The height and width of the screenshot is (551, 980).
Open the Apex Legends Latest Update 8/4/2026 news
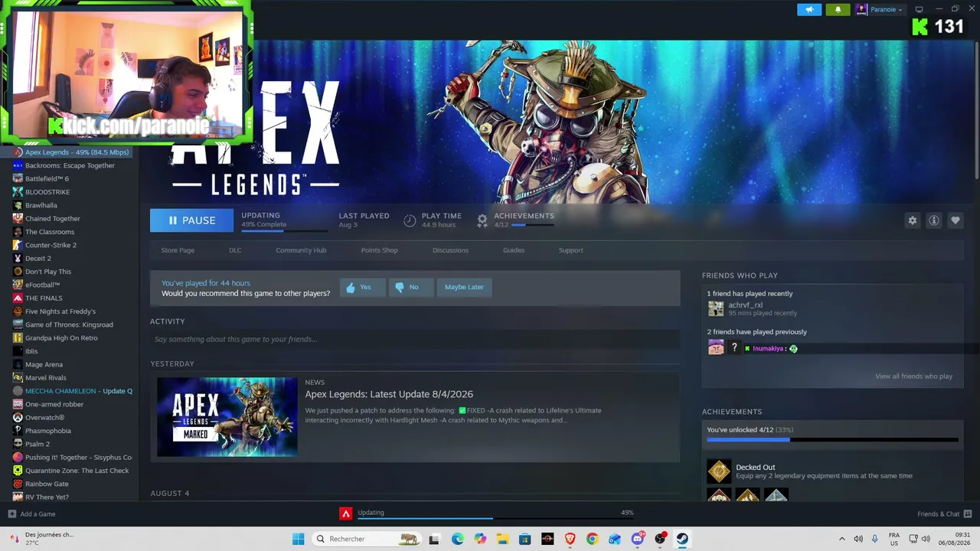[389, 394]
